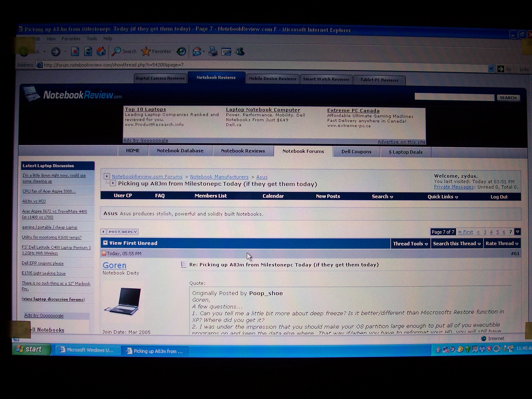
Task: Open the New Posts link
Action: (328, 196)
